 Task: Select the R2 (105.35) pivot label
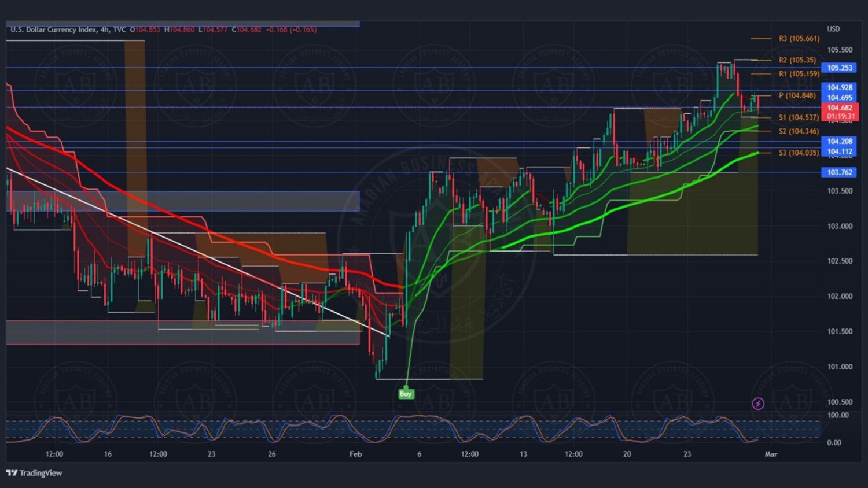[797, 60]
